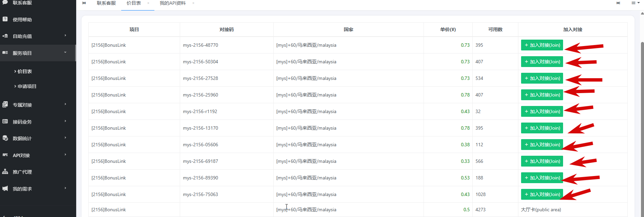Switch to the 联系客服 tab

click(106, 3)
